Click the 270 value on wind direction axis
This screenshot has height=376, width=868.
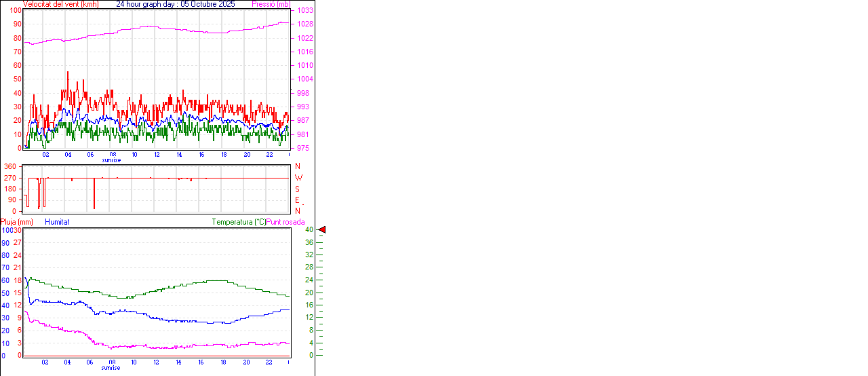[x=10, y=178]
